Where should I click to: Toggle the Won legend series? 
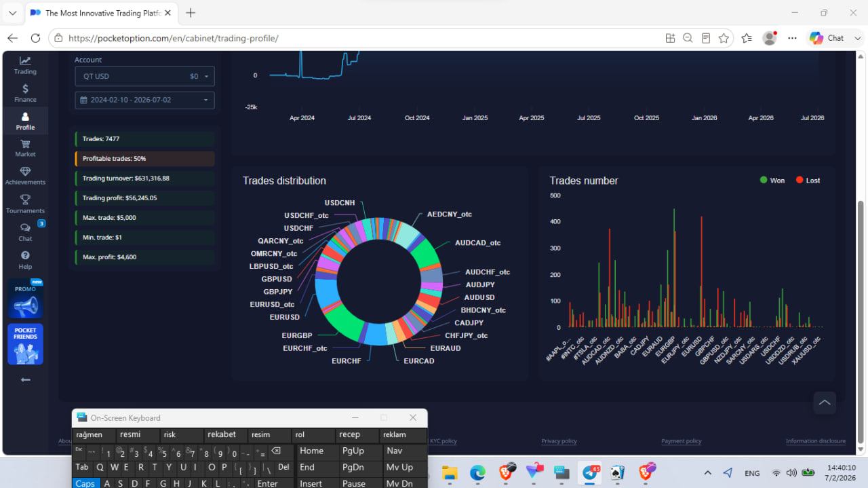[x=772, y=181]
